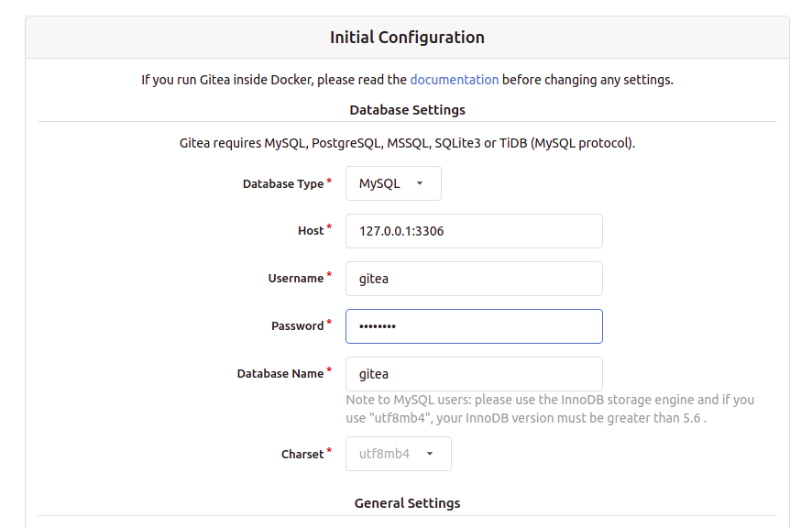Click the 'Username' field label
Image resolution: width=812 pixels, height=528 pixels.
296,279
